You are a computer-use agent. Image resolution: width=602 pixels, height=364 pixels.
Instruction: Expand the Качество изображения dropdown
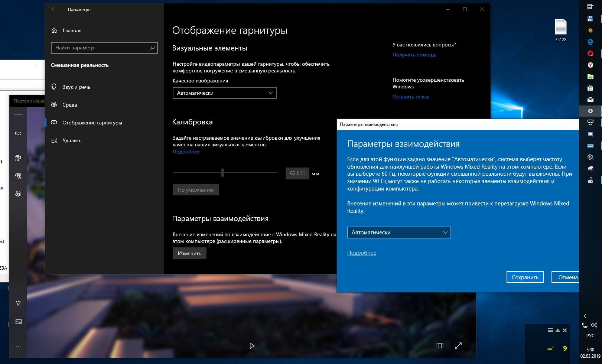pos(224,93)
